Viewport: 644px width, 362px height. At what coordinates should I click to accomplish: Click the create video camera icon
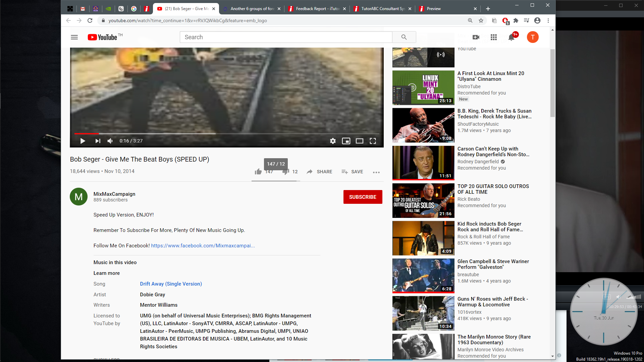point(476,37)
